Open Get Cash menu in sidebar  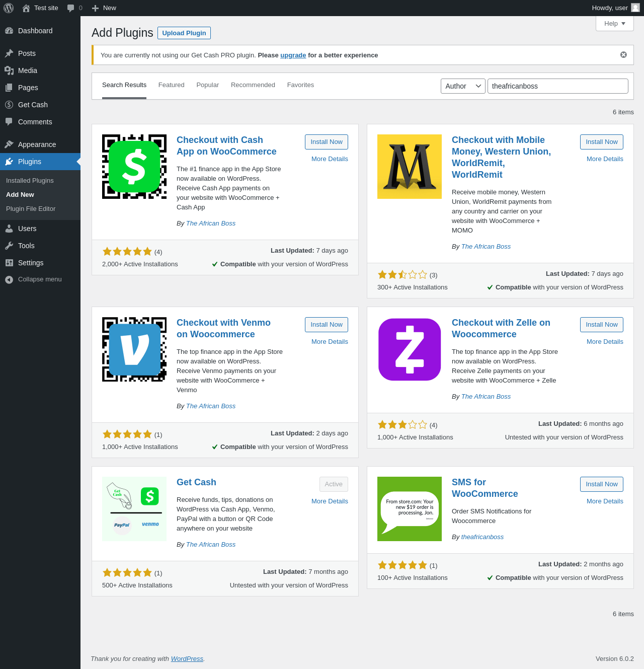(40, 105)
